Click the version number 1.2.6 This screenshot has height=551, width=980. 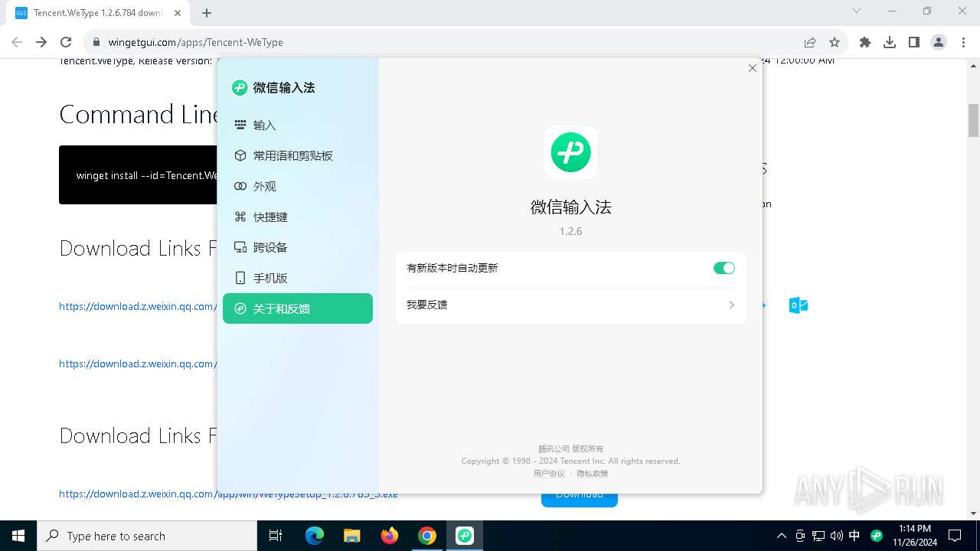pos(570,231)
